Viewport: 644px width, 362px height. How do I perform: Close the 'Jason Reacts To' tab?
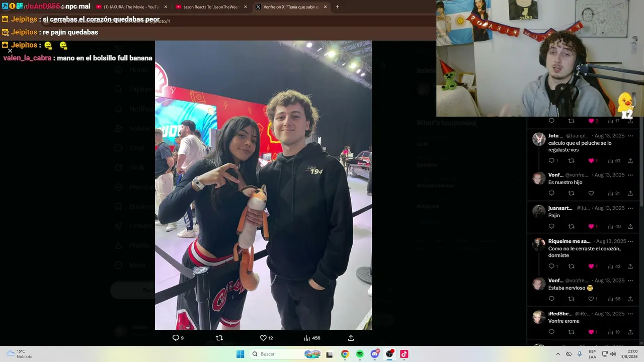pyautogui.click(x=246, y=7)
